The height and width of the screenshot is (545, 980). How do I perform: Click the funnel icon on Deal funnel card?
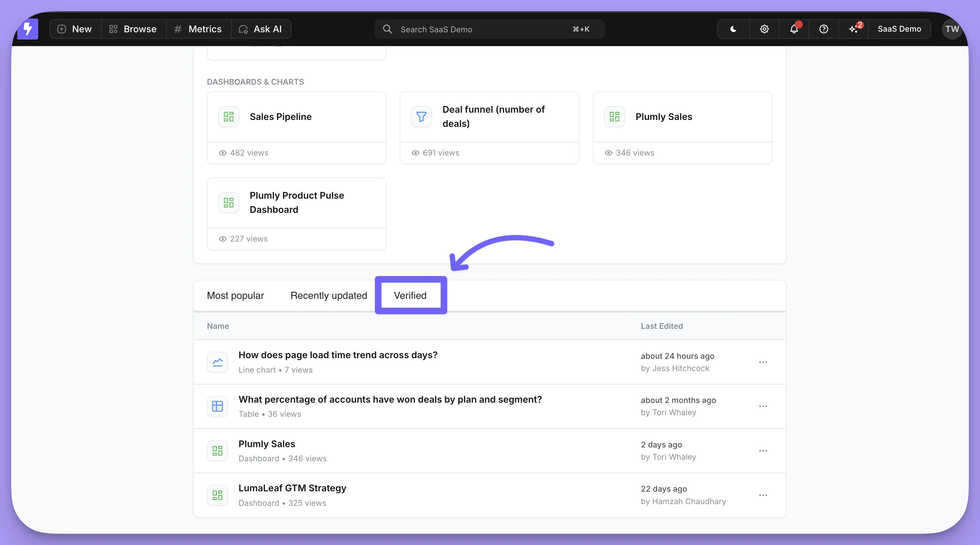pyautogui.click(x=421, y=116)
